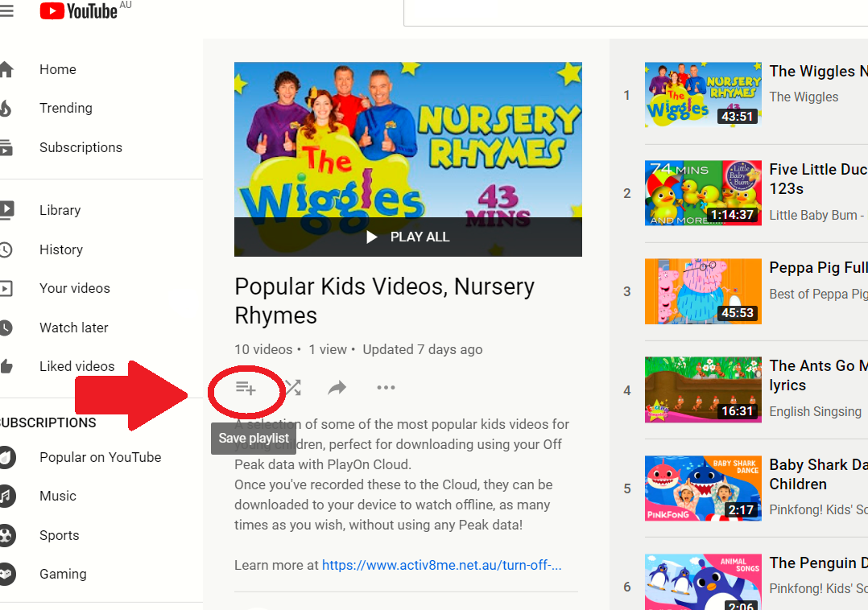Open Liked videos in the sidebar
868x610 pixels.
(x=77, y=366)
